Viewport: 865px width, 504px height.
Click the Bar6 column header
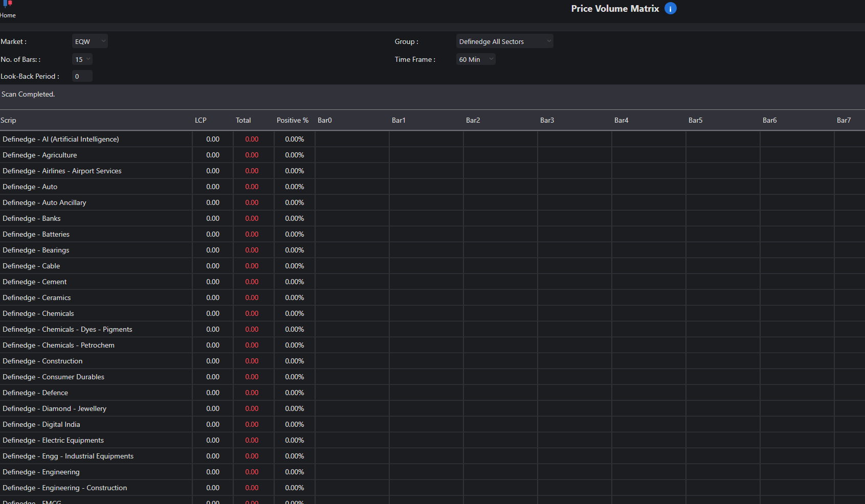pyautogui.click(x=770, y=120)
